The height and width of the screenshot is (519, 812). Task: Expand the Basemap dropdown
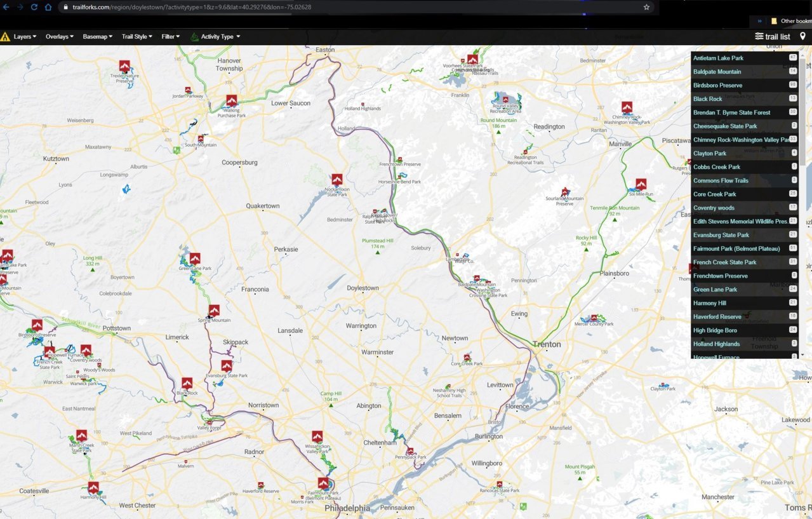pyautogui.click(x=97, y=37)
